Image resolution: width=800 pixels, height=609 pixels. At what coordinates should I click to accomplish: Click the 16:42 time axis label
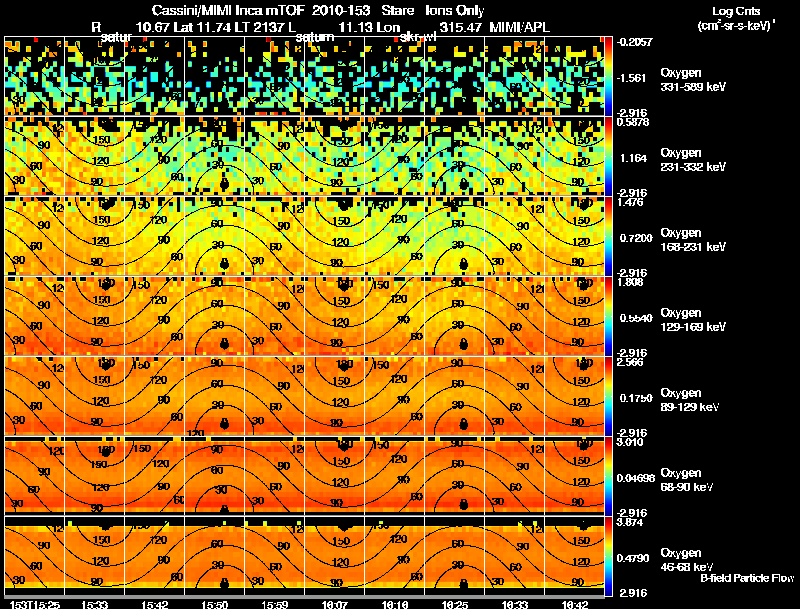575,605
